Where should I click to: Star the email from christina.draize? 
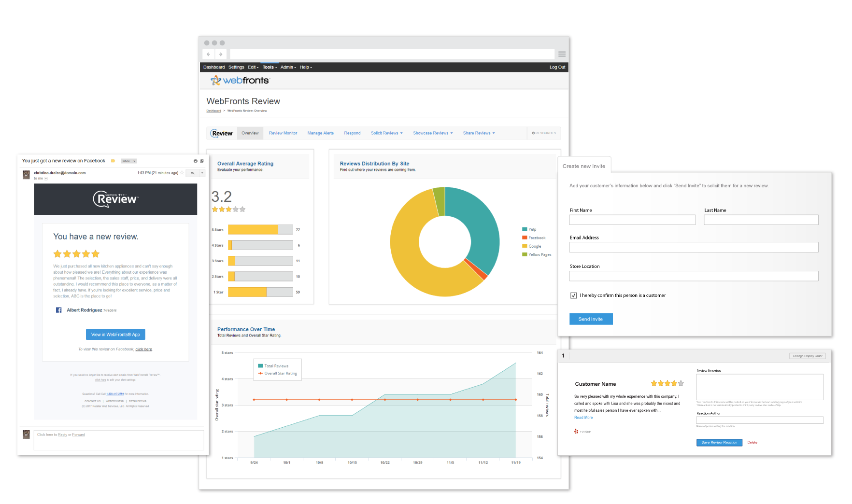(182, 173)
